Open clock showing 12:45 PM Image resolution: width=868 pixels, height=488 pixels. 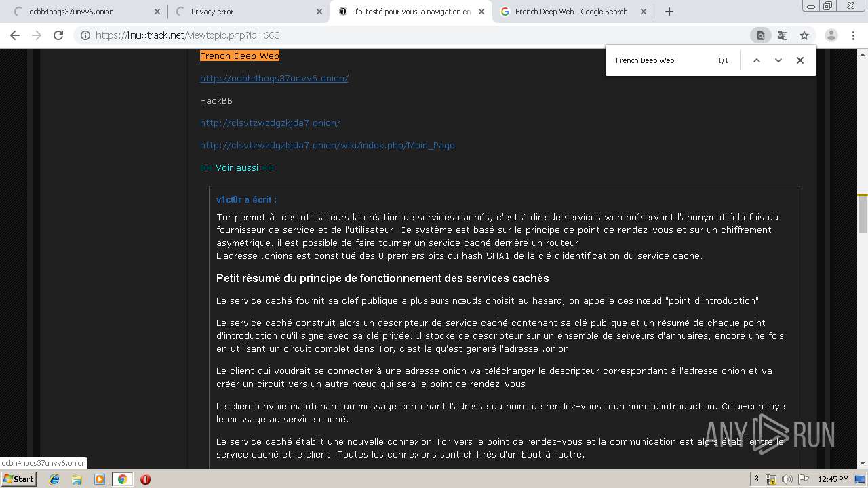(833, 479)
